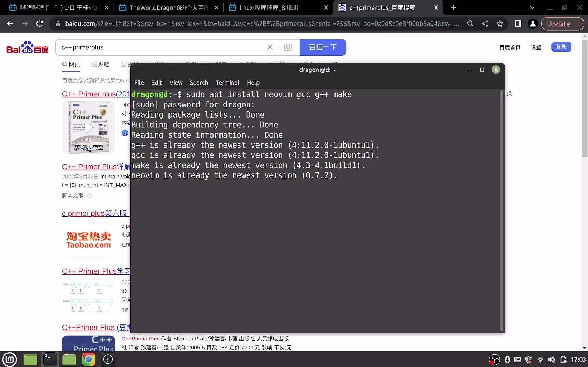Select the 贴吧 search category tab
Viewport: 588px width, 367px height.
100,64
